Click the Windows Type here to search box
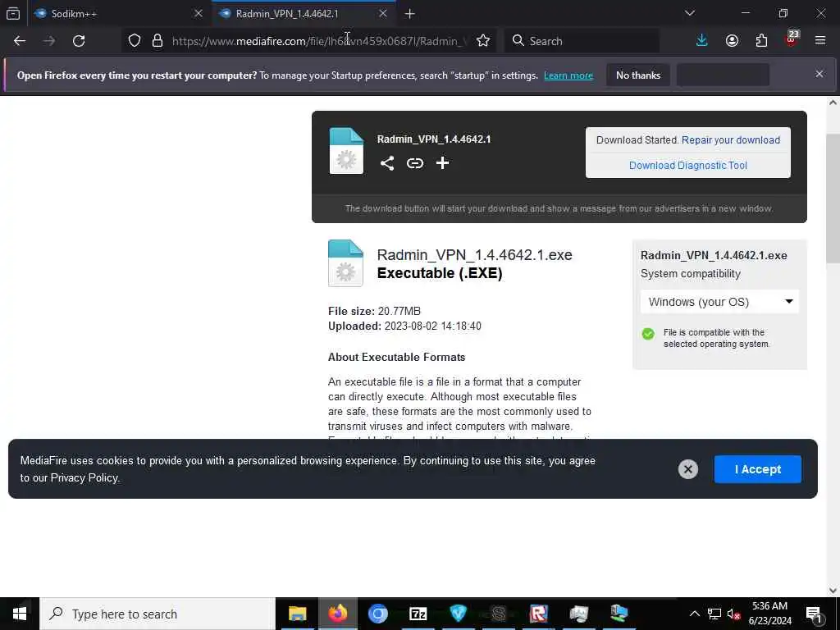 point(157,614)
